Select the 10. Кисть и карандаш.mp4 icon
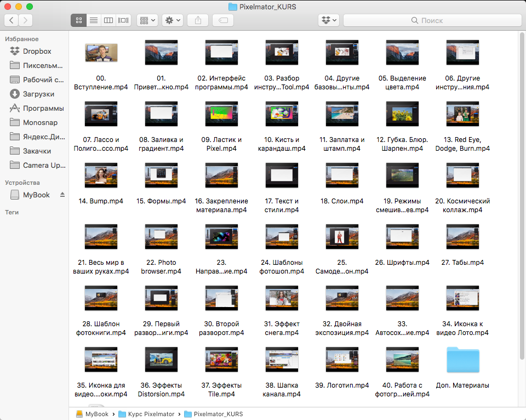Image resolution: width=526 pixels, height=420 pixels. point(282,114)
